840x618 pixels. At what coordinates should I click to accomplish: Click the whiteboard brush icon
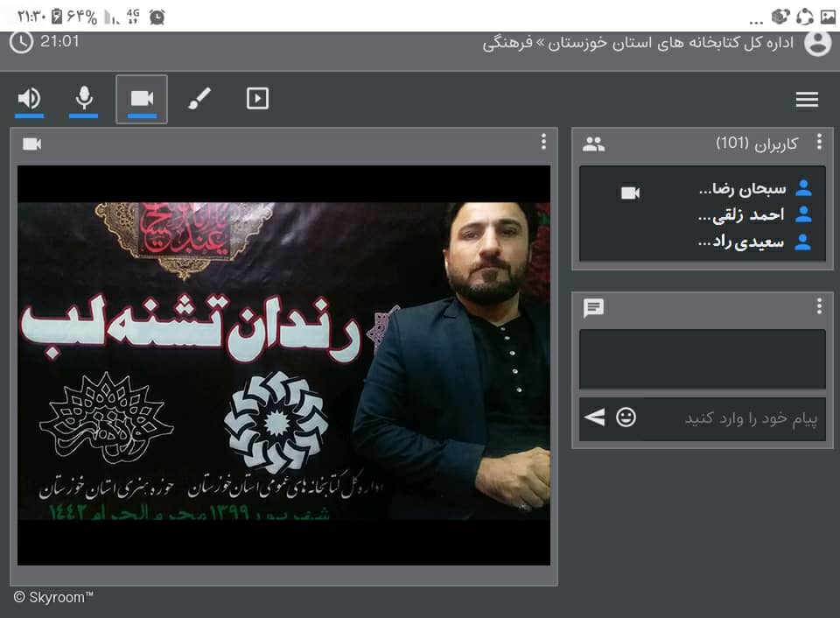199,98
